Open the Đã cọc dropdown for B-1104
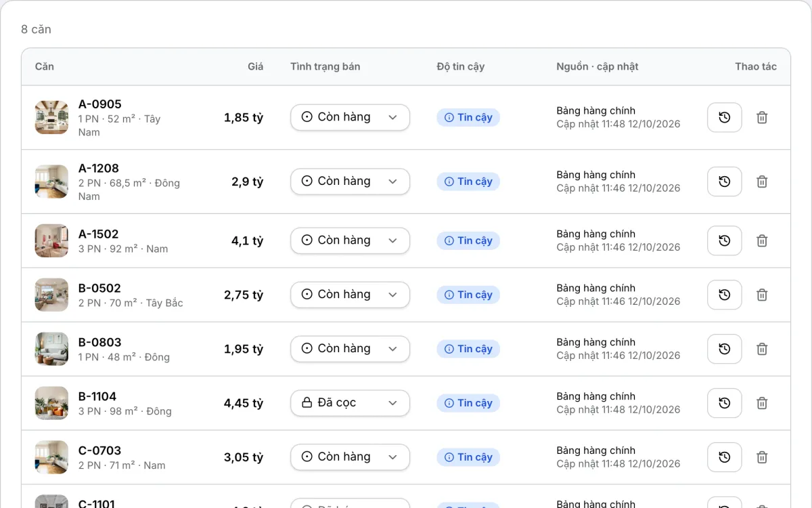 click(x=350, y=403)
